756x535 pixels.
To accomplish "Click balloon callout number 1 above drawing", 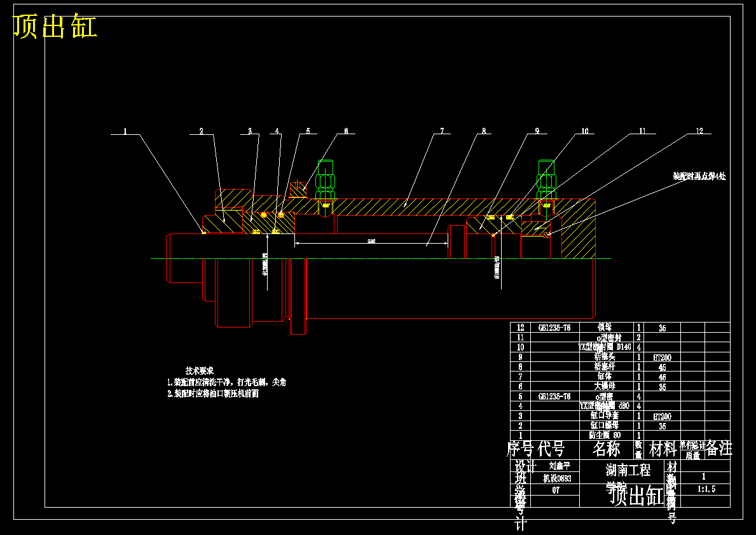I will coord(125,131).
